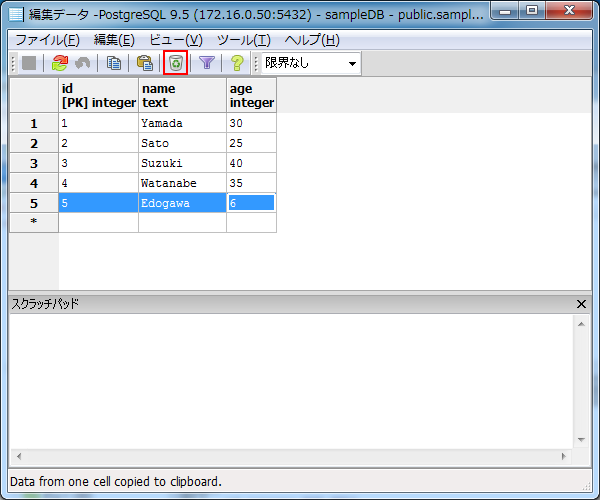Click the age cell with value 30
Viewport: 600px width, 500px height.
point(251,123)
